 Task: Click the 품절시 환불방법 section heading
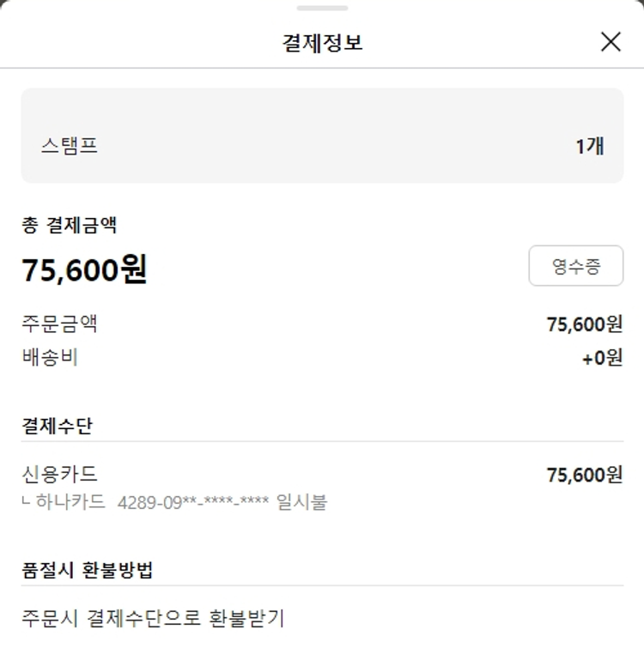(88, 570)
